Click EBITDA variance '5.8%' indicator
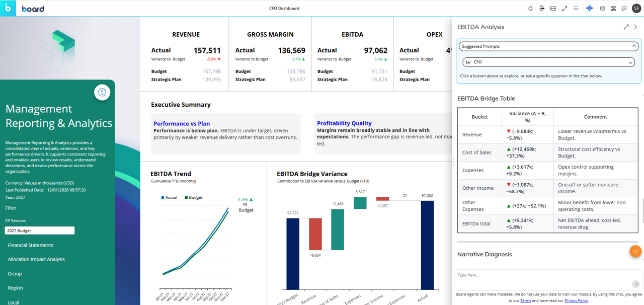 click(x=381, y=59)
